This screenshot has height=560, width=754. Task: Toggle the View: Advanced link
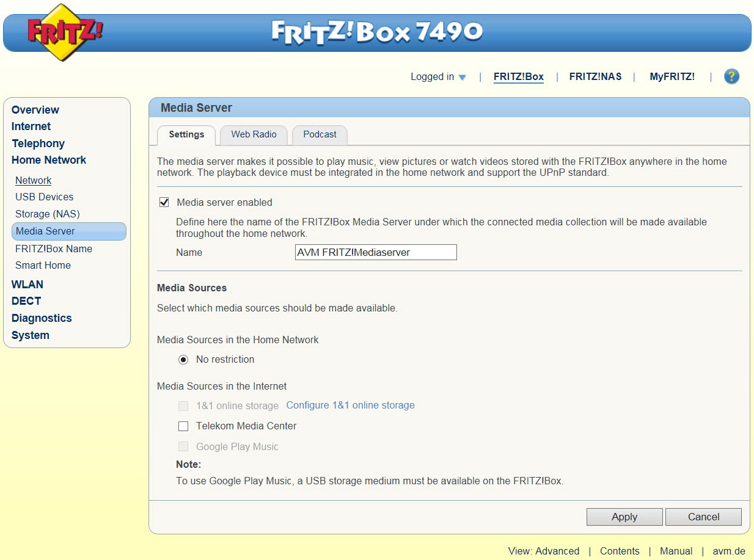[x=544, y=551]
